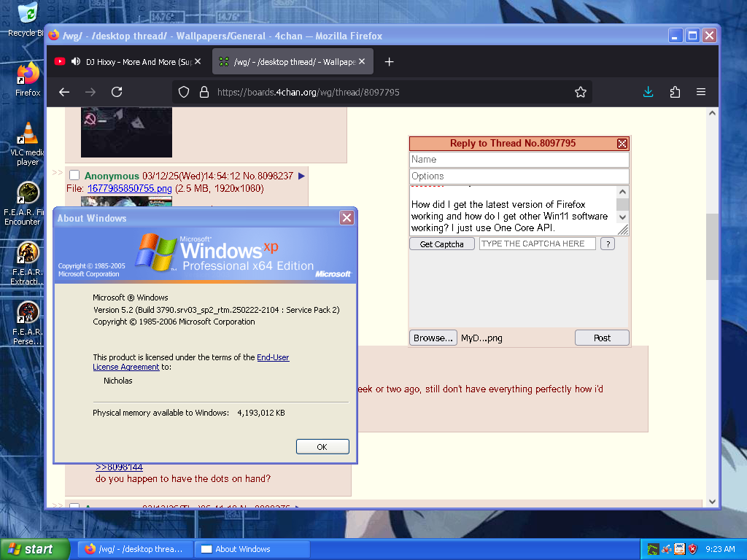Click OK in About Windows dialog

pos(322,447)
